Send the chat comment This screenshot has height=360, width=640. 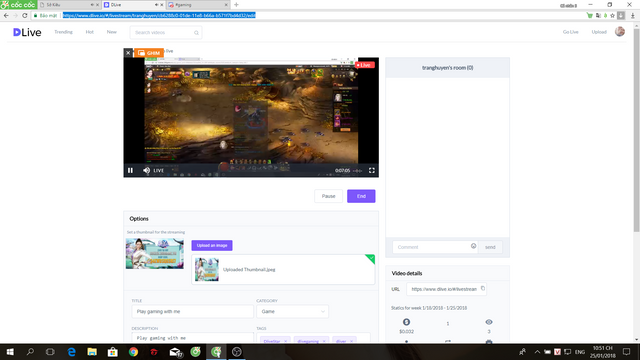coord(490,247)
